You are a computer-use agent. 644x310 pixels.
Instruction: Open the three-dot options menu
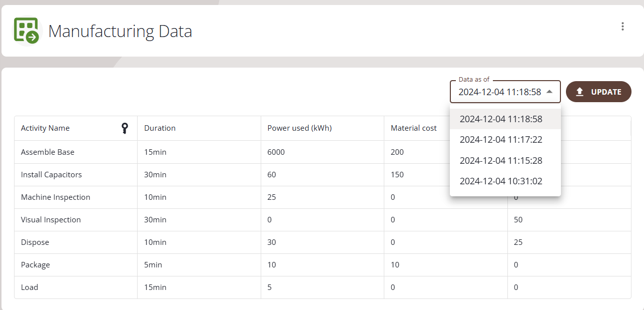pyautogui.click(x=622, y=27)
